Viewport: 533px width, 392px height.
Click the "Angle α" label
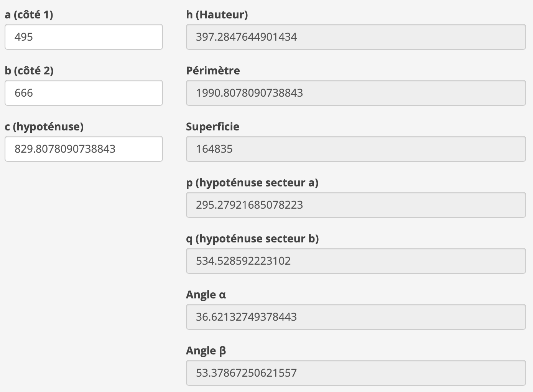point(206,295)
